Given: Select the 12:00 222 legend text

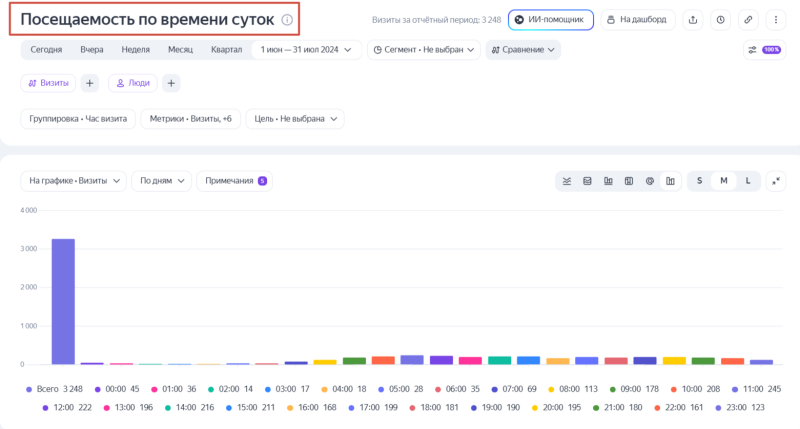Looking at the screenshot, I should coord(72,408).
